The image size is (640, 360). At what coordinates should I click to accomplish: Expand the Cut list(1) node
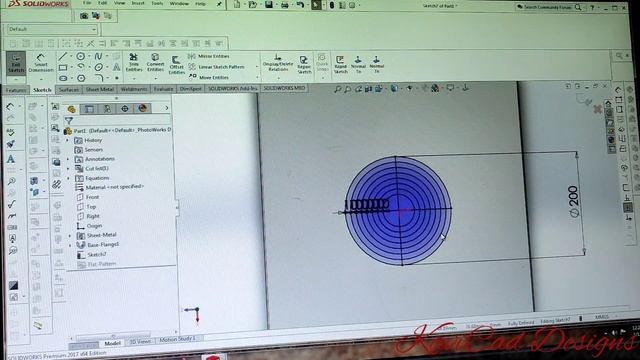coord(68,169)
